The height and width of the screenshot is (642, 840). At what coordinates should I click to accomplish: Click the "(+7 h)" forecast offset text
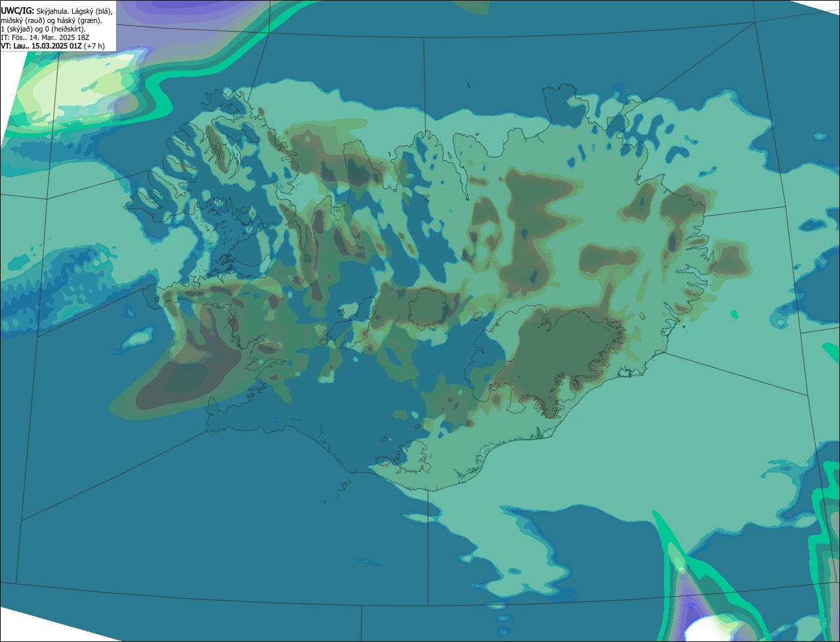tap(94, 46)
